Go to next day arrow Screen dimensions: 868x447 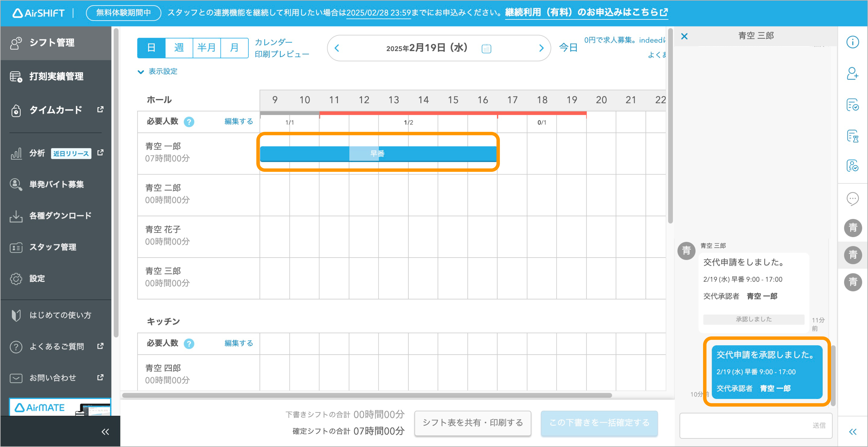pyautogui.click(x=541, y=48)
